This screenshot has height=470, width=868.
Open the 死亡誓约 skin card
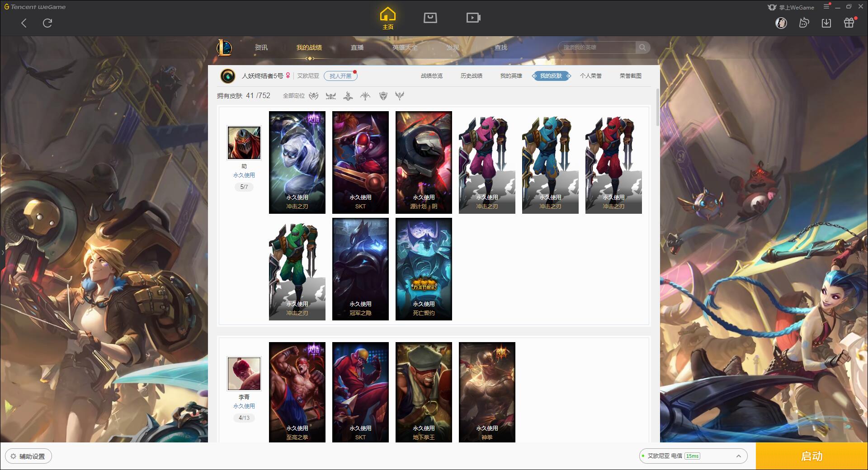(x=424, y=269)
